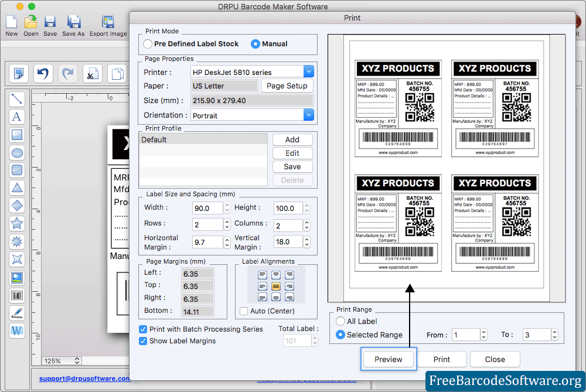Select the spiky burst shape tool
586x392 pixels.
[17, 241]
